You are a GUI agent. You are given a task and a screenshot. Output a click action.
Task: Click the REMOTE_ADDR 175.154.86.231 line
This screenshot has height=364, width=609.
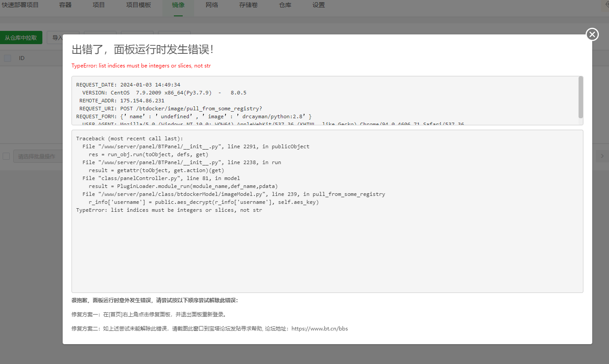(122, 101)
